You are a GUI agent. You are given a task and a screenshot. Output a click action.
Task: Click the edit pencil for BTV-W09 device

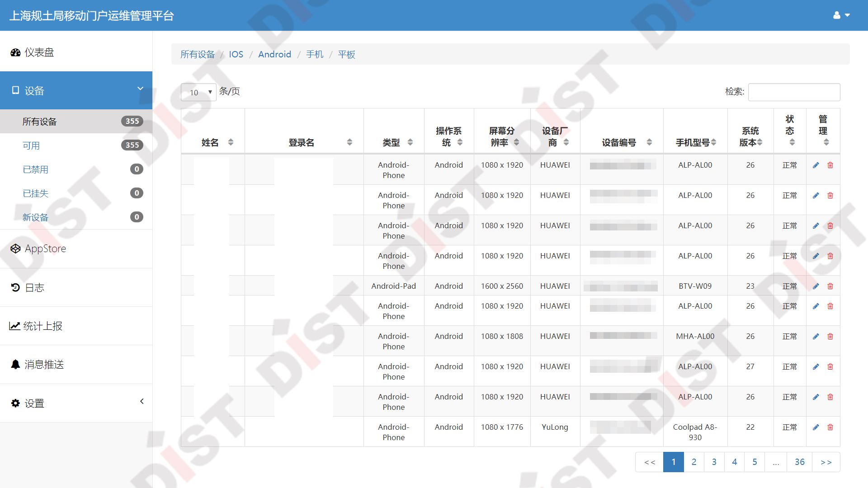(x=816, y=286)
